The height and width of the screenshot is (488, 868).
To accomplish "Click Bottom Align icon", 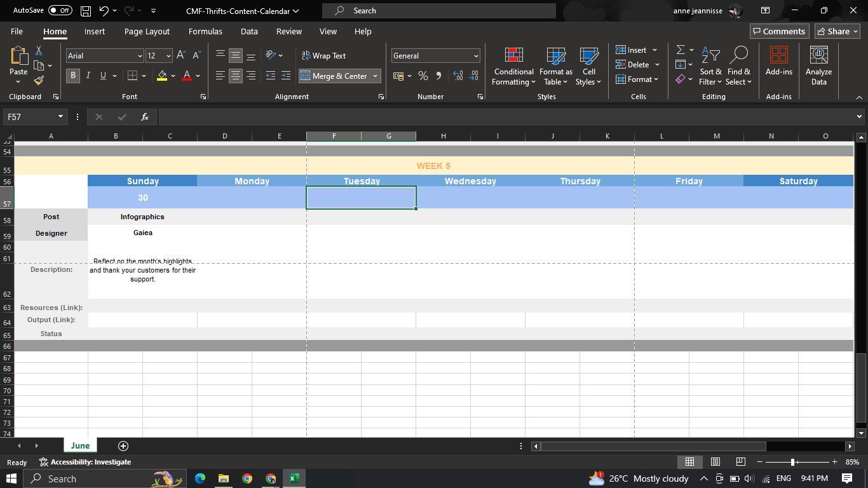I will pyautogui.click(x=251, y=56).
